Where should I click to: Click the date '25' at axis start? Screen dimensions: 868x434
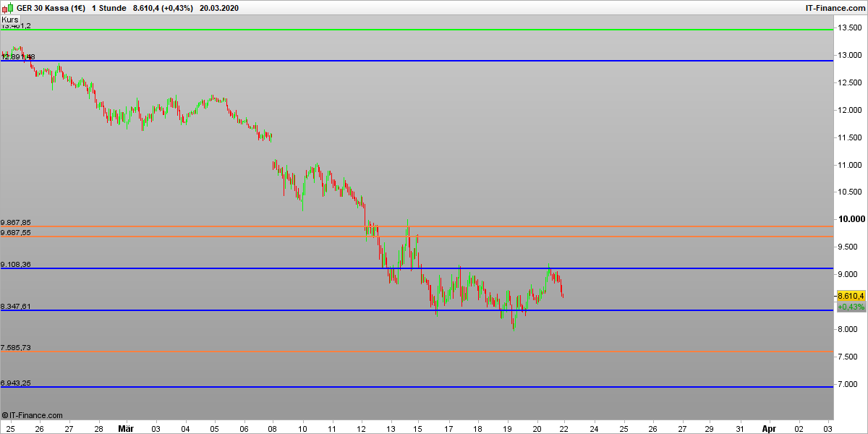point(9,428)
